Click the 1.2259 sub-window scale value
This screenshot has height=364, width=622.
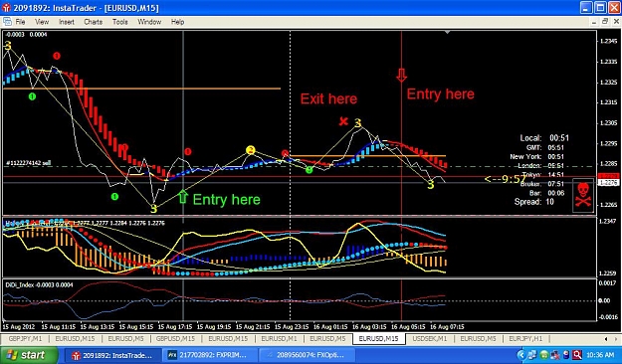[x=609, y=273]
